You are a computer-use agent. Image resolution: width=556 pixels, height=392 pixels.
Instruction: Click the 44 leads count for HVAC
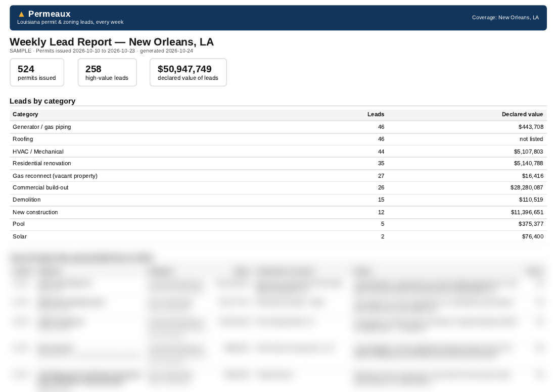point(381,152)
